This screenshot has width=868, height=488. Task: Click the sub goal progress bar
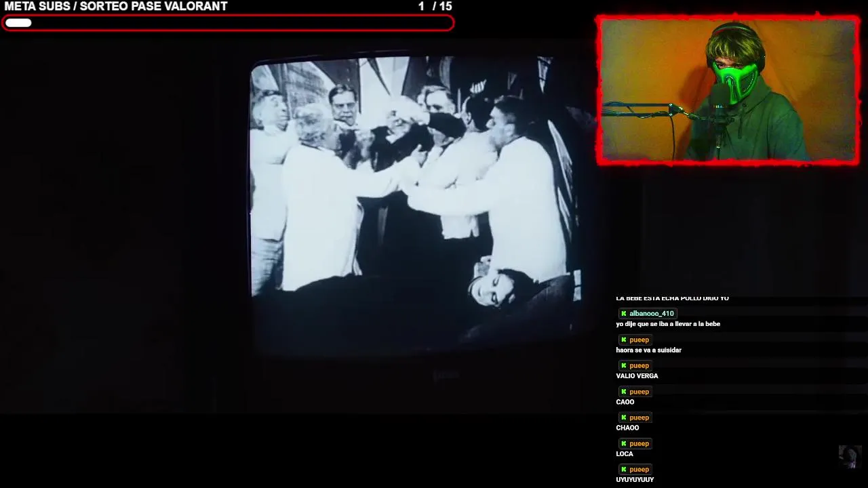[x=228, y=23]
